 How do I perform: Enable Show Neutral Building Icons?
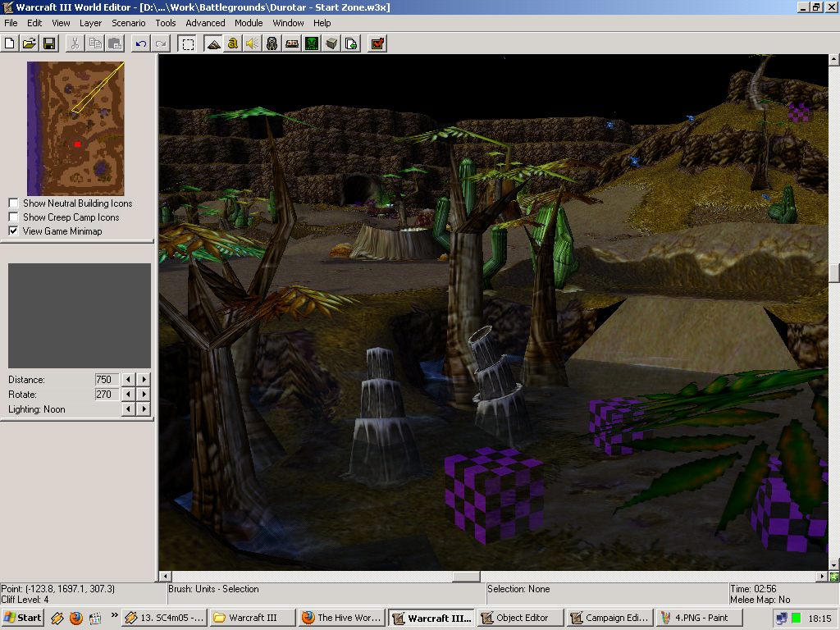pos(13,203)
